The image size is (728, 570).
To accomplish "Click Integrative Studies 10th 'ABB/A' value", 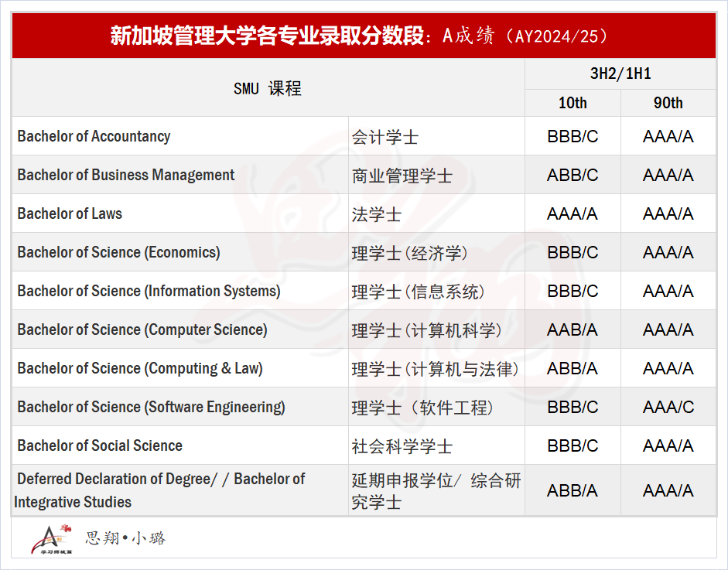I will (x=572, y=490).
